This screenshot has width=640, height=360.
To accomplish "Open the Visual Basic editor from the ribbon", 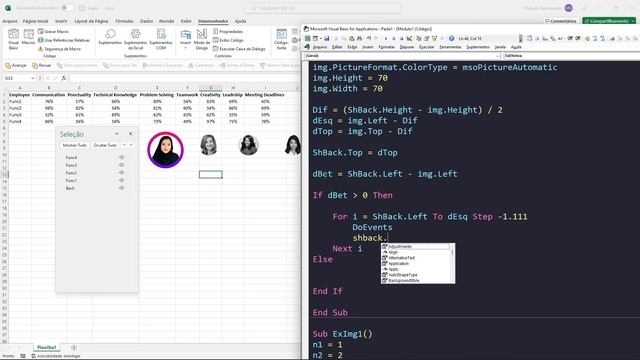I will [13, 39].
